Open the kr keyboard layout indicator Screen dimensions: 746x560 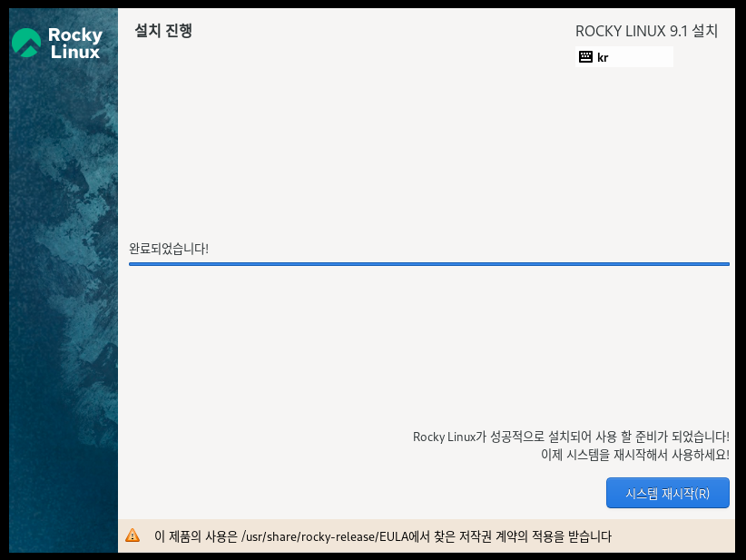coord(623,57)
